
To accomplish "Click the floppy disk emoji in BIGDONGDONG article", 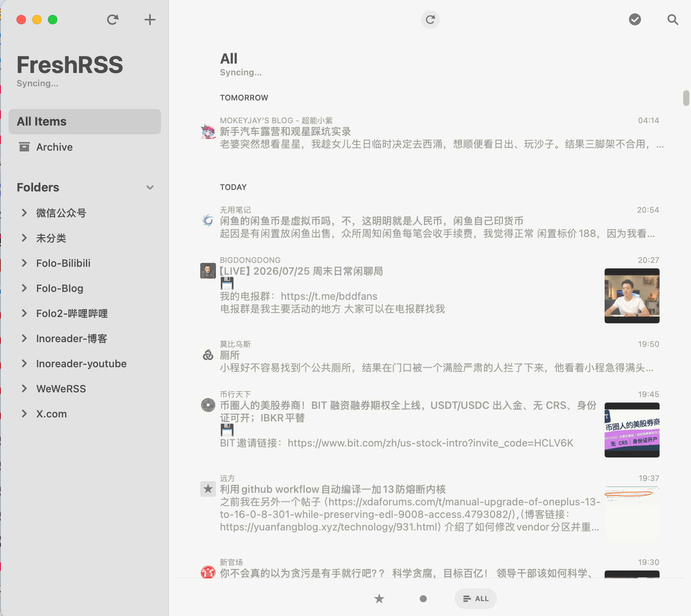I will [227, 283].
